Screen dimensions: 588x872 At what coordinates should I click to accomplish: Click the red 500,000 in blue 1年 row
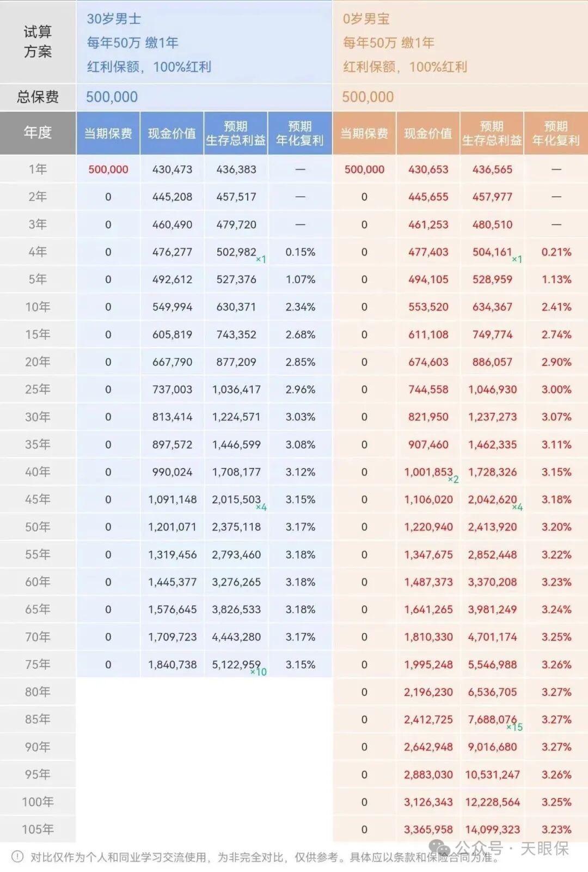(x=108, y=169)
